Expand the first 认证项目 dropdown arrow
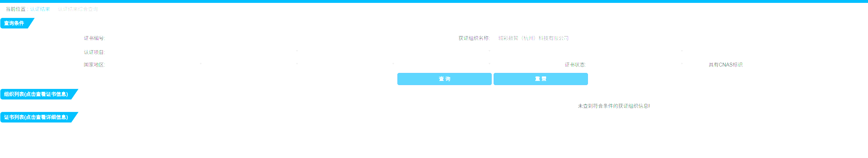This screenshot has height=158, width=868. tap(297, 51)
